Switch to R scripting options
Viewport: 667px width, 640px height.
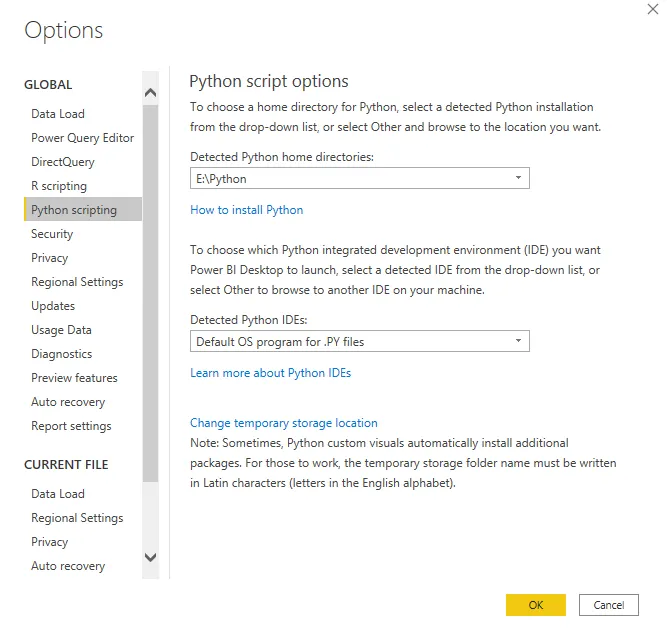click(x=59, y=186)
